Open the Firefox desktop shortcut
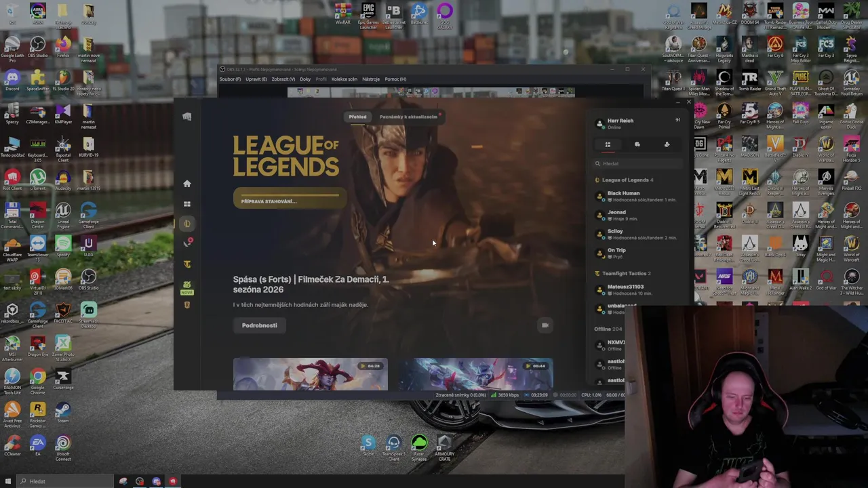 [63, 48]
